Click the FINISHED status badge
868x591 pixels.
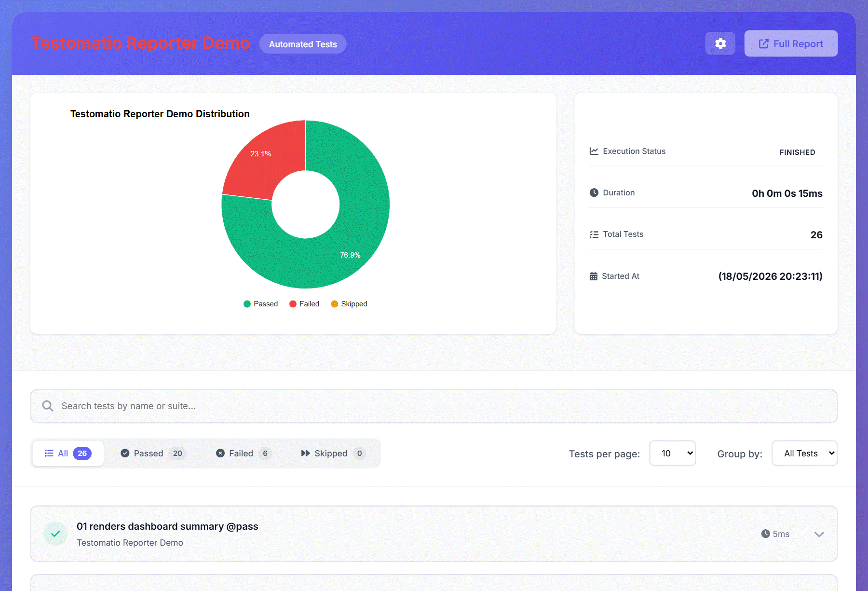797,152
